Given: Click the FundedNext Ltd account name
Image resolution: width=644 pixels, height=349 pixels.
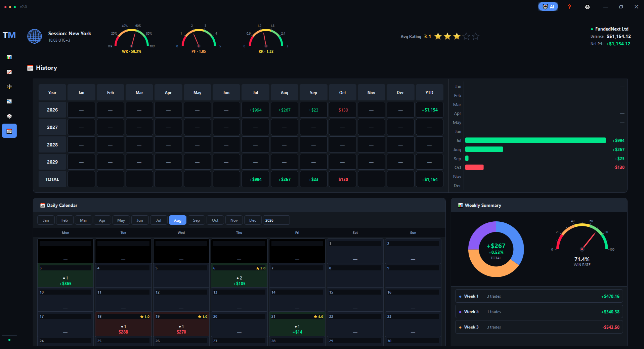Looking at the screenshot, I should 612,29.
